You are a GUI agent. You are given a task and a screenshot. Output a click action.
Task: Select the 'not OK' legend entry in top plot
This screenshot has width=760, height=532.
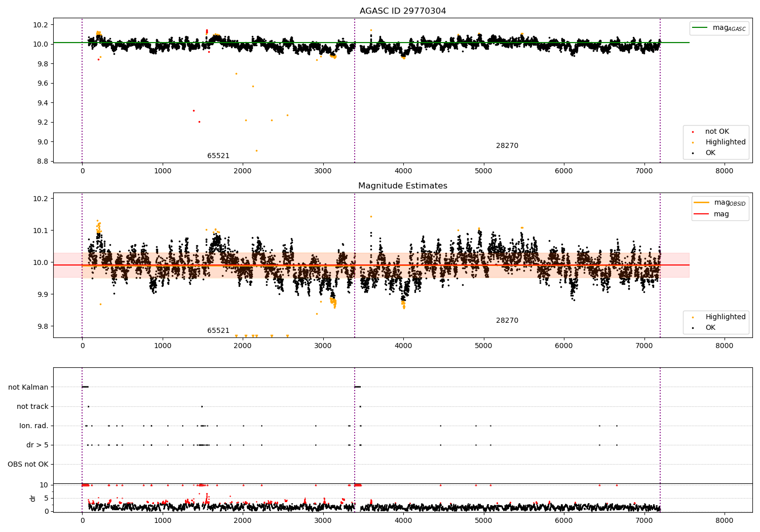(x=717, y=132)
